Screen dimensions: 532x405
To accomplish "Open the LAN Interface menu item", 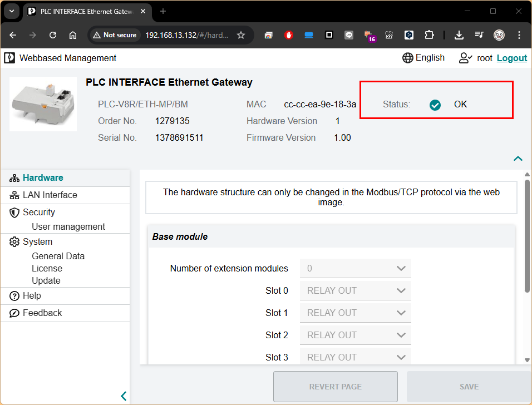I will point(50,195).
